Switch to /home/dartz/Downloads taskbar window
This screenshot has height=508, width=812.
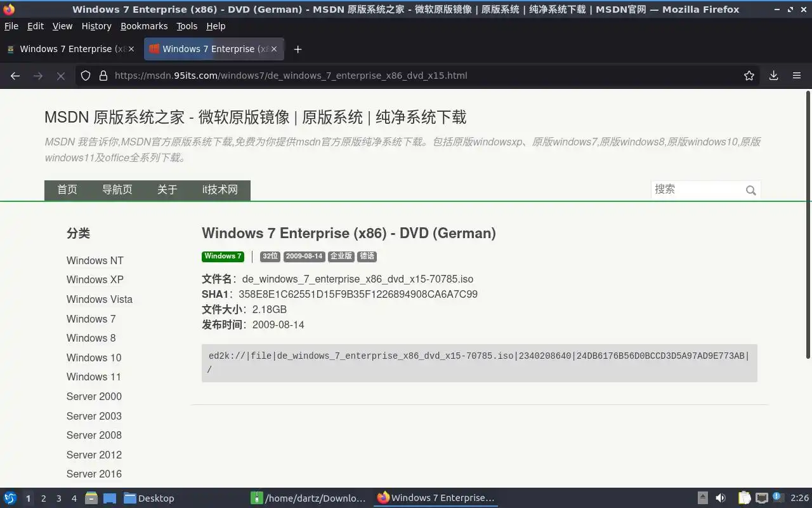point(309,498)
